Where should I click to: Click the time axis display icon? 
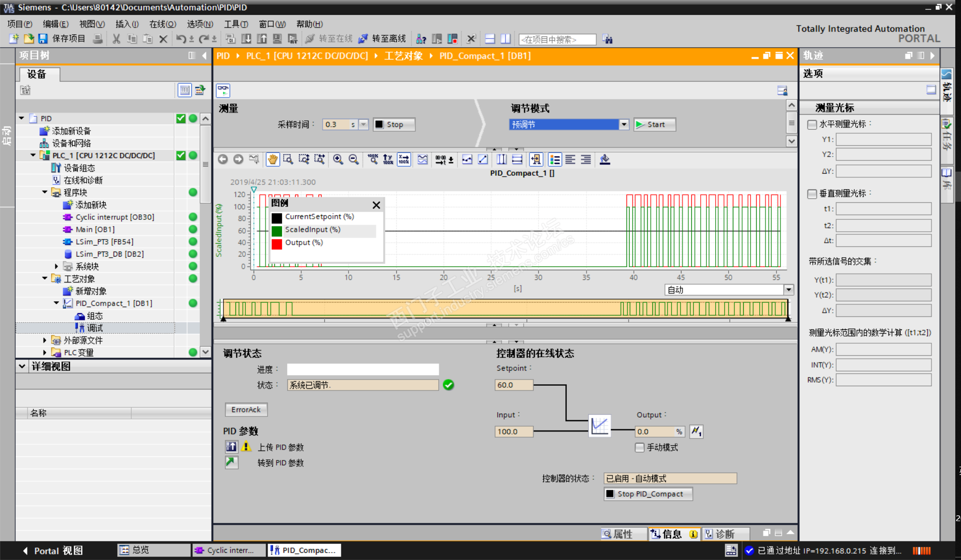click(440, 160)
